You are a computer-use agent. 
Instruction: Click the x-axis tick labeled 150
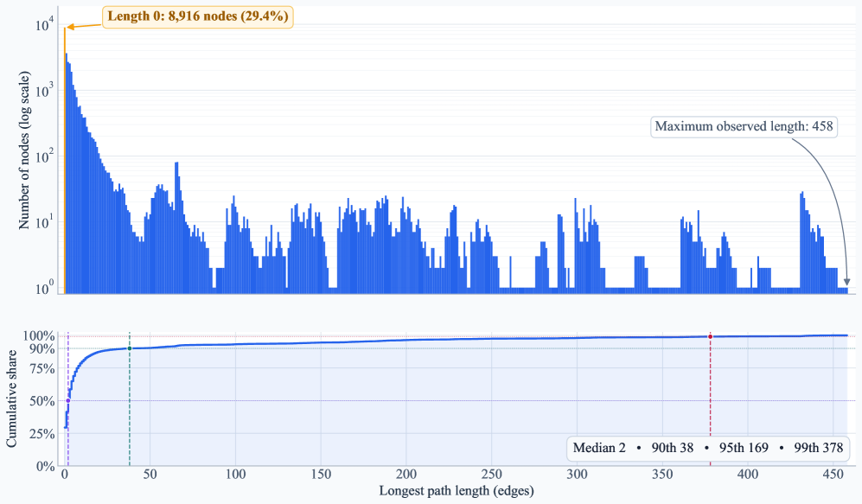coord(321,475)
